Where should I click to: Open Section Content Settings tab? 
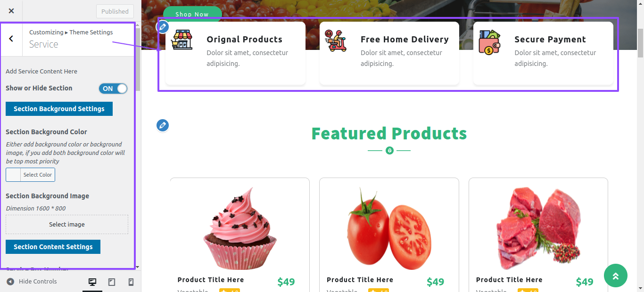coord(53,247)
